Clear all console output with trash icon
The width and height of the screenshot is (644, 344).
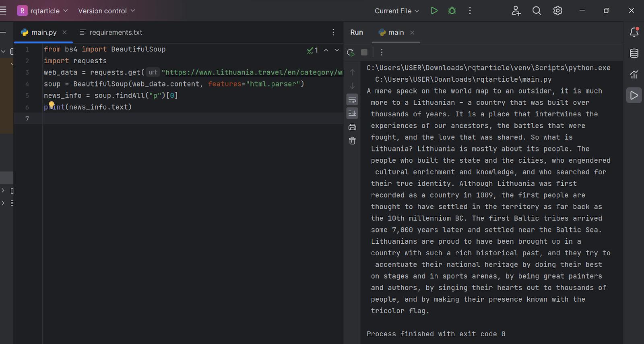click(352, 141)
